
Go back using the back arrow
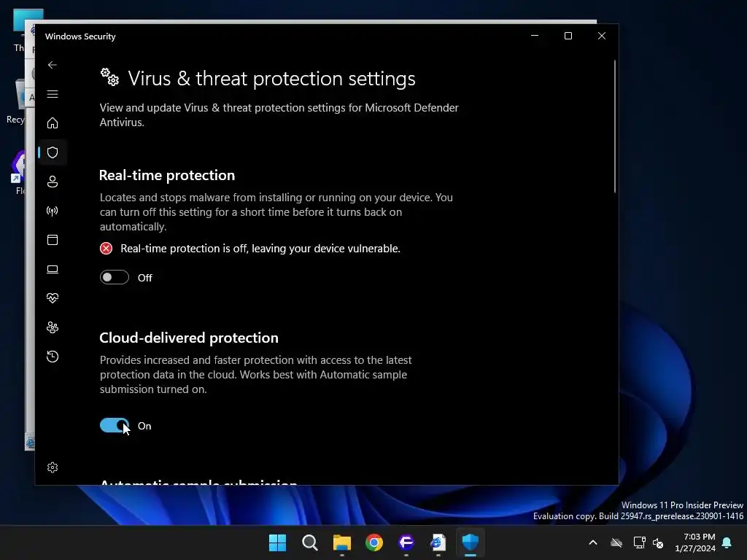[x=53, y=65]
